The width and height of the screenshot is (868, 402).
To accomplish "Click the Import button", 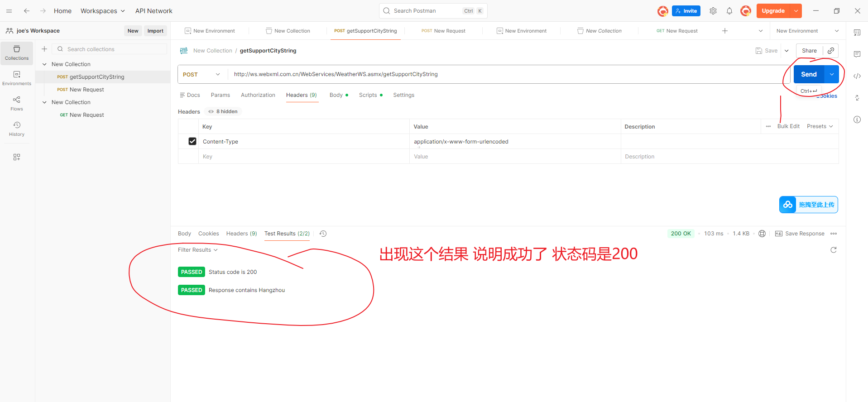I will [155, 31].
